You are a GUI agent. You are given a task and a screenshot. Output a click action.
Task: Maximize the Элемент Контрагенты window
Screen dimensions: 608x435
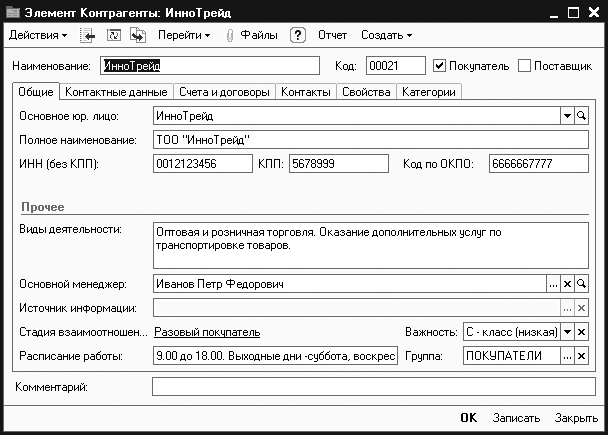[573, 13]
